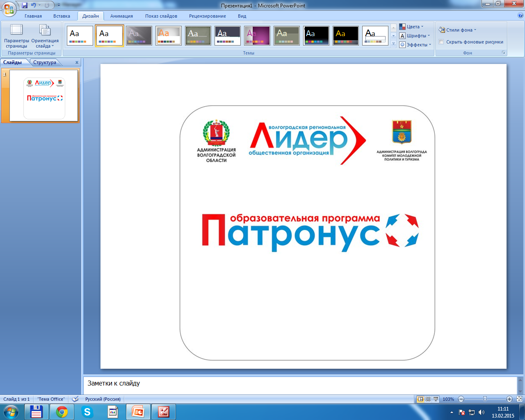Open Chrome from taskbar

pyautogui.click(x=62, y=412)
